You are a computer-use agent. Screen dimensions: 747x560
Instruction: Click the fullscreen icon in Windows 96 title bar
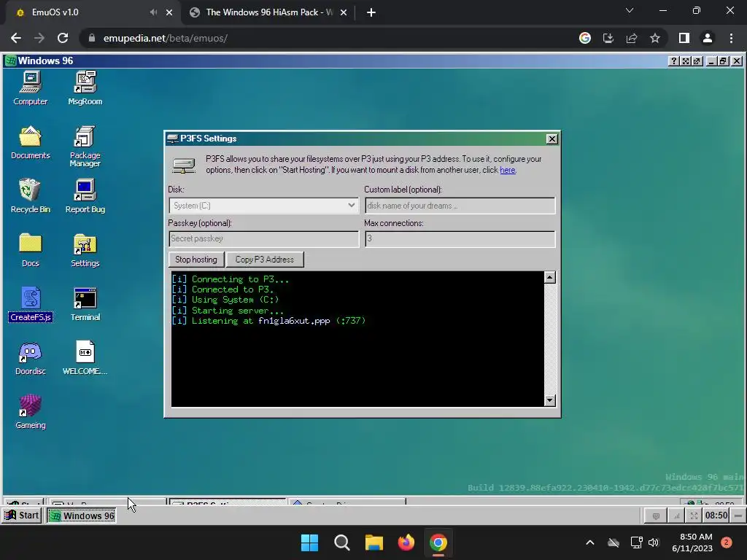pos(685,61)
